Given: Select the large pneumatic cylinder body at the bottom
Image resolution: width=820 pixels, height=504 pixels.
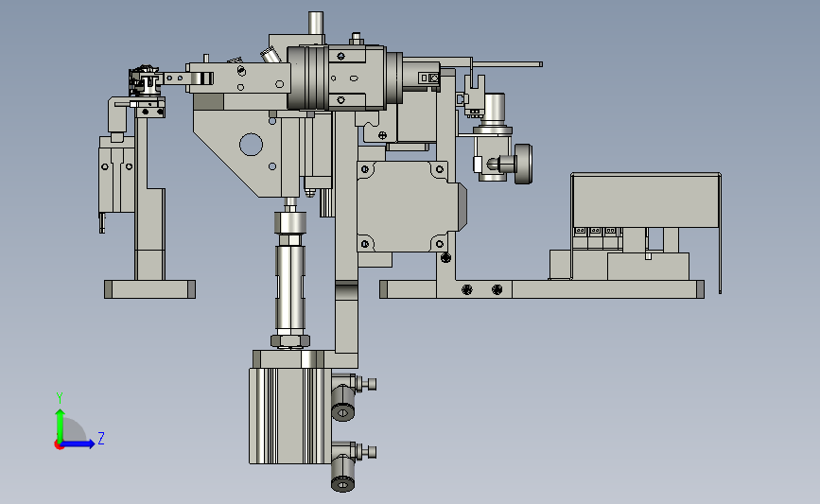Looking at the screenshot, I should (289, 416).
